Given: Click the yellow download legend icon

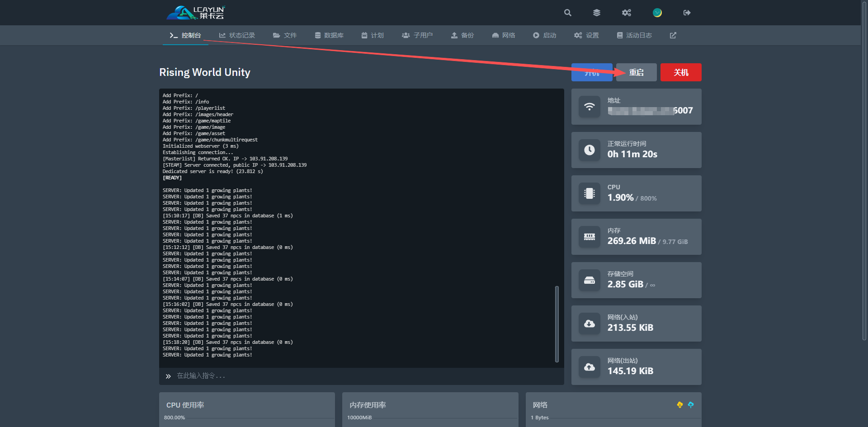Looking at the screenshot, I should click(680, 405).
